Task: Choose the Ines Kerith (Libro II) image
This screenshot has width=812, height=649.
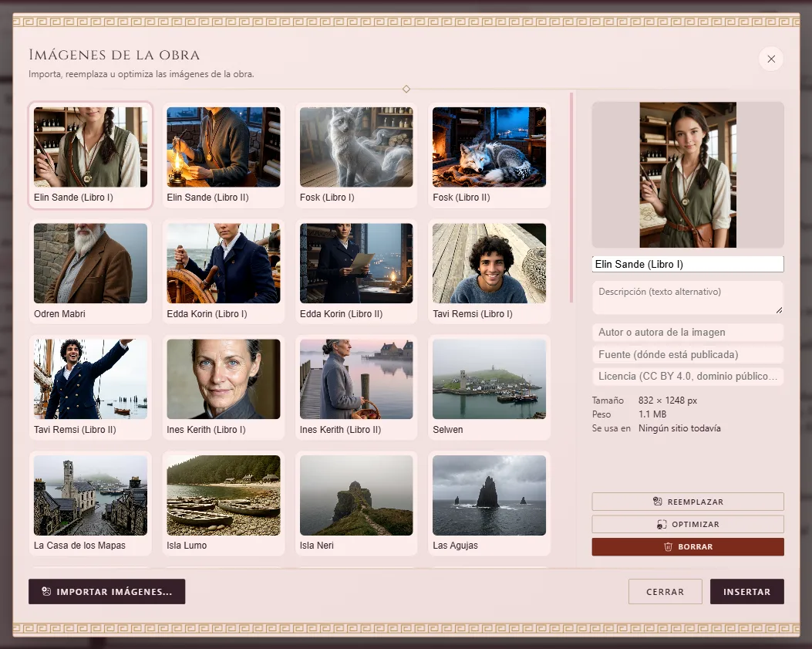Action: point(356,387)
